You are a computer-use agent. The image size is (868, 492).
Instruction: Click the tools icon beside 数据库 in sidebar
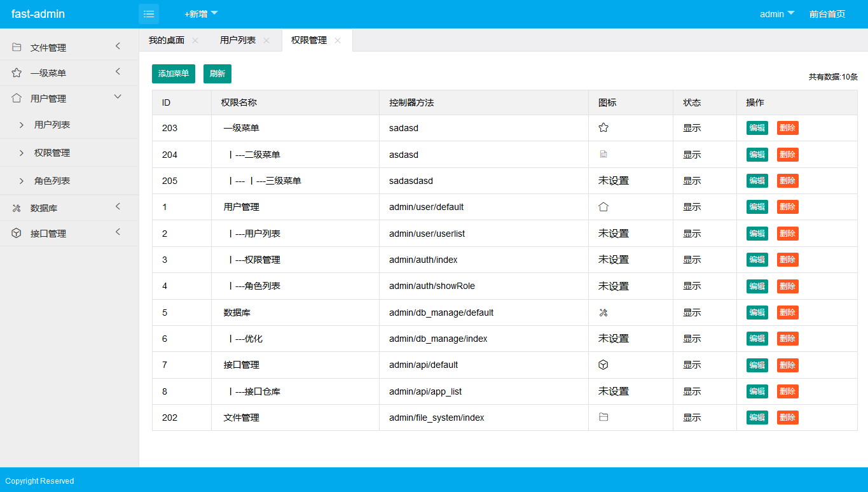click(17, 208)
